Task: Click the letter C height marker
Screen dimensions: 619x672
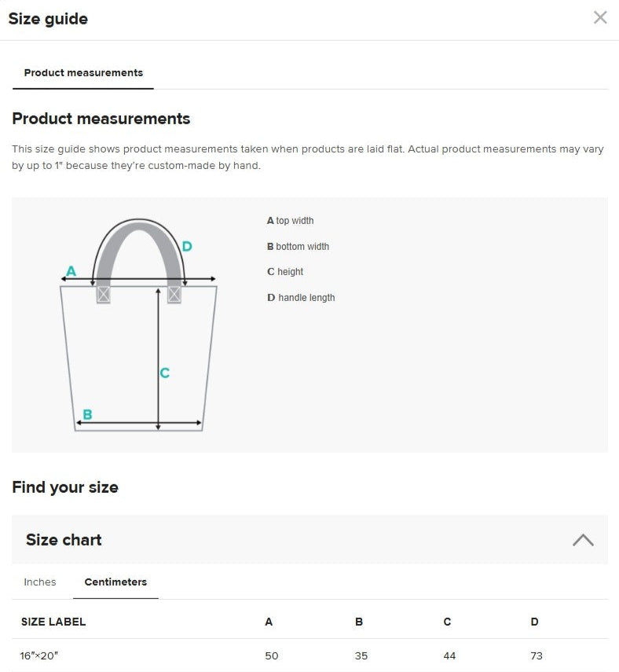Action: point(165,373)
